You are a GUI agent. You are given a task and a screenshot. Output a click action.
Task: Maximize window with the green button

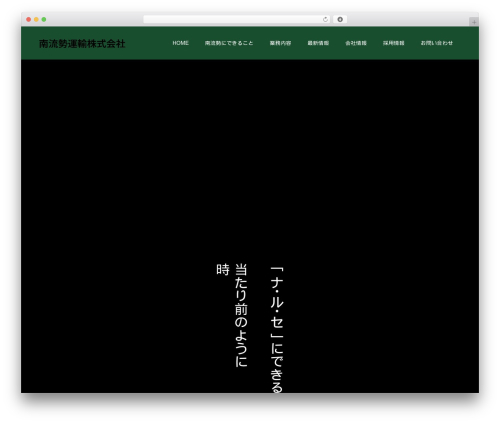(44, 20)
